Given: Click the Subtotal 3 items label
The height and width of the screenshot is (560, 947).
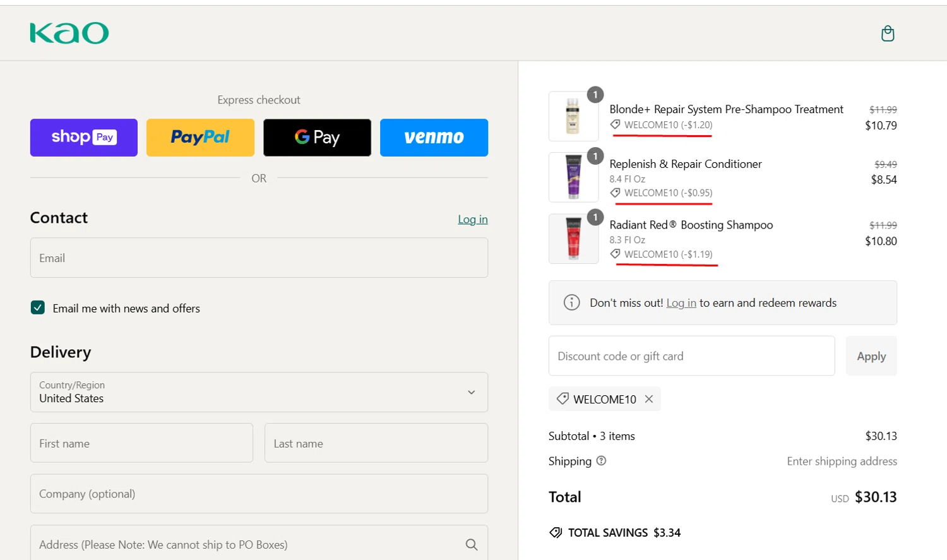Looking at the screenshot, I should [592, 436].
